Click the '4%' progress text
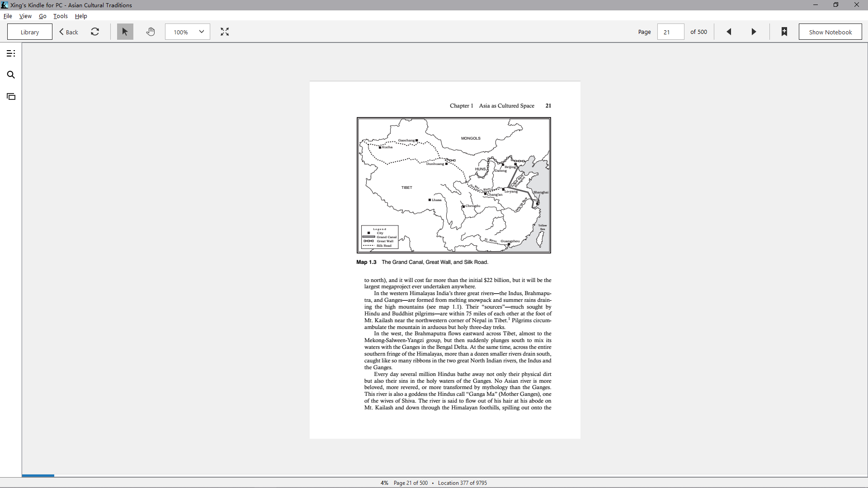Image resolution: width=868 pixels, height=488 pixels. pyautogui.click(x=384, y=483)
